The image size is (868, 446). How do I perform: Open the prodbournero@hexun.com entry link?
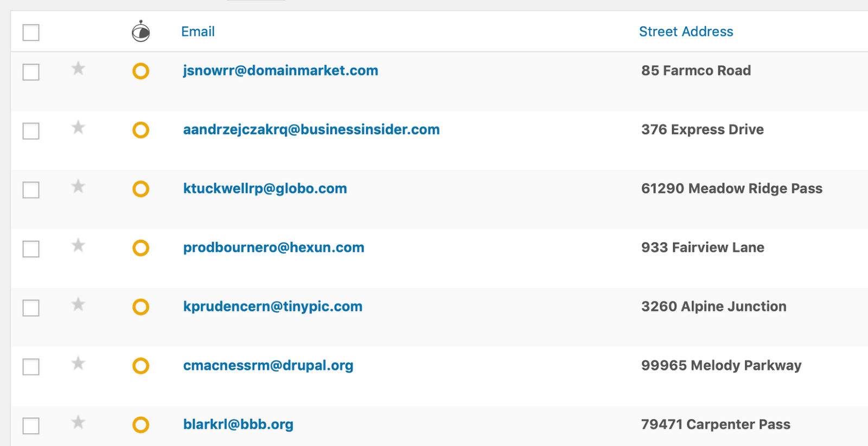[273, 248]
